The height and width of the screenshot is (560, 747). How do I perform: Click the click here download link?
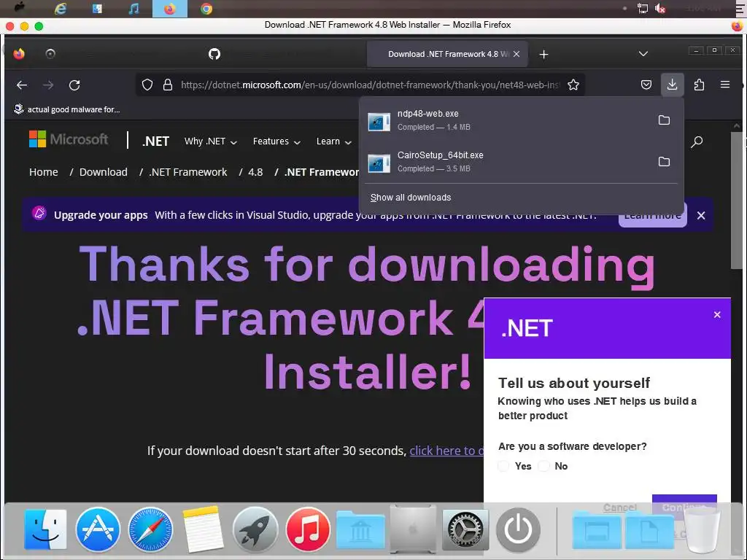tap(446, 451)
